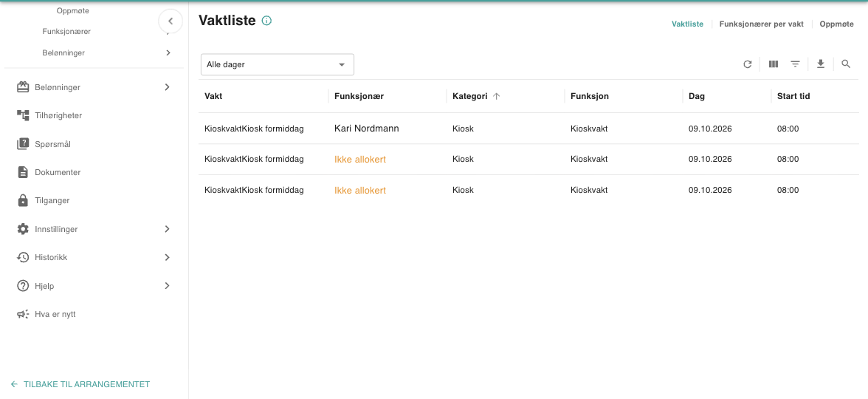Open table search with magnifier icon
This screenshot has width=868, height=399.
click(x=846, y=64)
